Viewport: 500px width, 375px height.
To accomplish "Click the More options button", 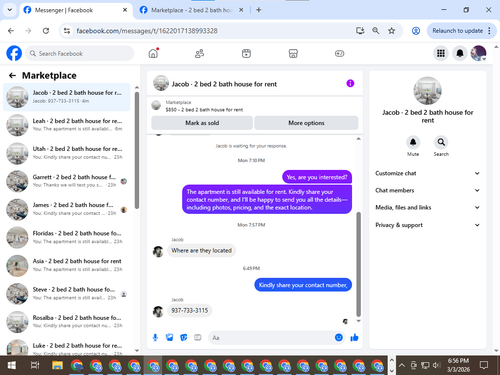I will pos(306,123).
